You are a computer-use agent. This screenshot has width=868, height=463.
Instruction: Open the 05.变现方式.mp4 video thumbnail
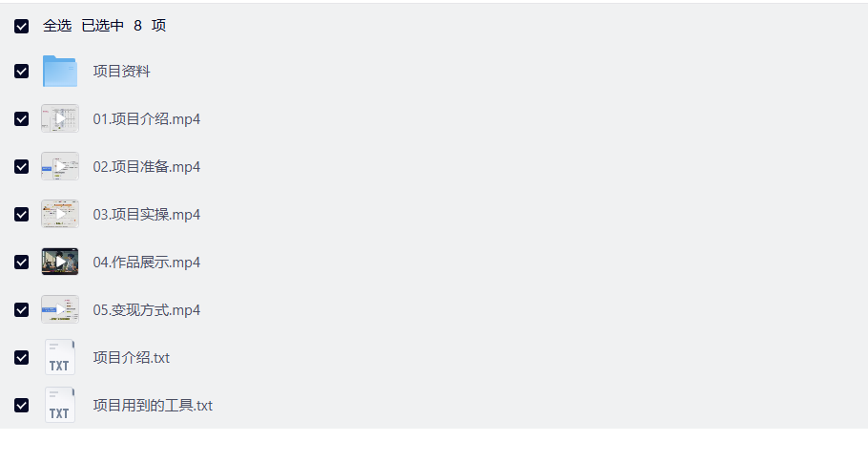pos(60,310)
